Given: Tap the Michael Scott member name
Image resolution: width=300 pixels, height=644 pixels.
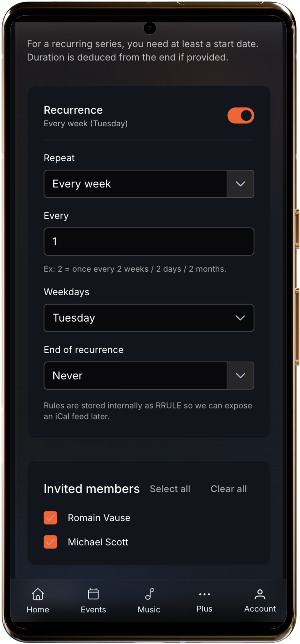Looking at the screenshot, I should (98, 542).
